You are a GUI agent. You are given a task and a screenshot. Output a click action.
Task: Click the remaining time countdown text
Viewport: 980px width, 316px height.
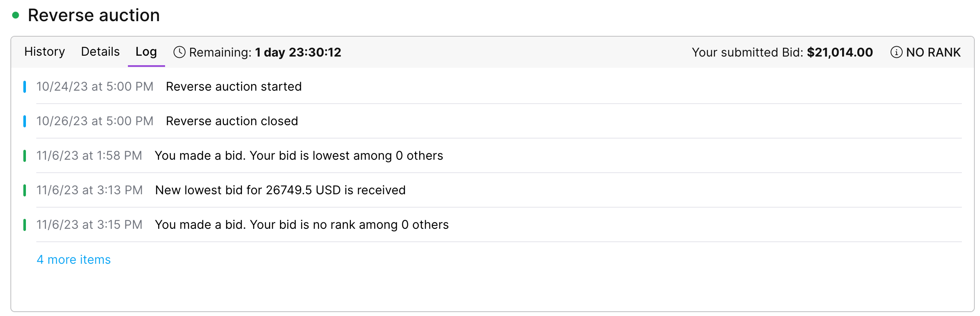click(x=298, y=52)
